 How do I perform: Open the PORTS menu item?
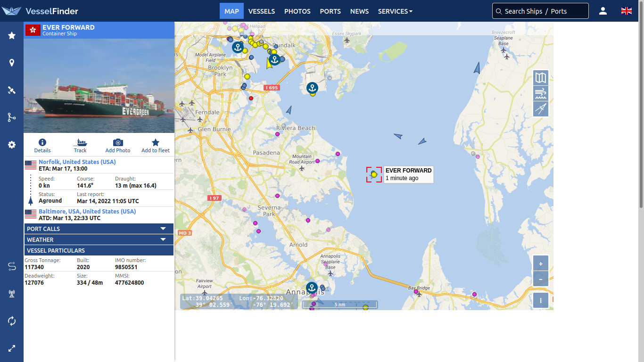(330, 11)
